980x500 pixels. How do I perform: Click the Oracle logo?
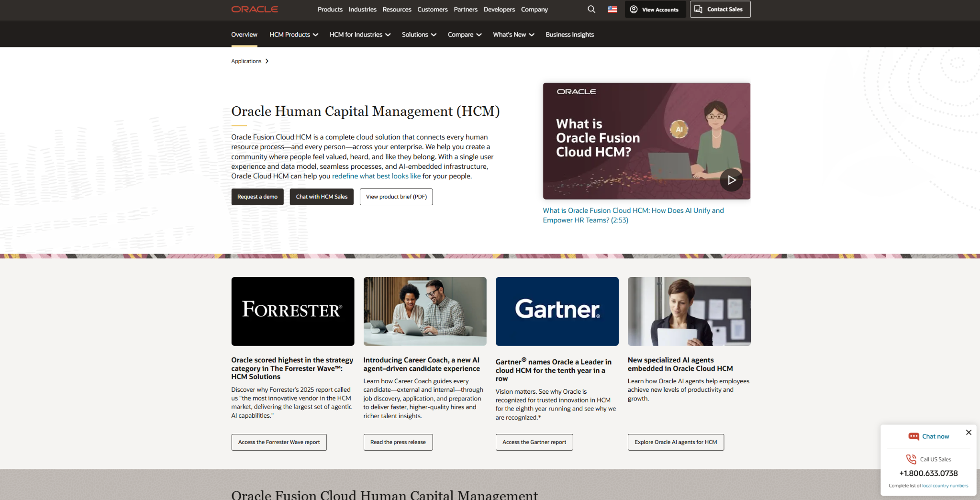(x=254, y=9)
